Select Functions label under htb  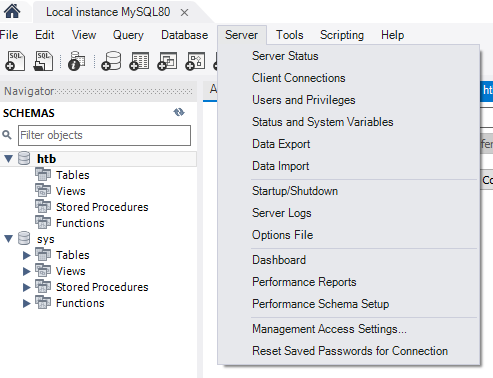80,223
